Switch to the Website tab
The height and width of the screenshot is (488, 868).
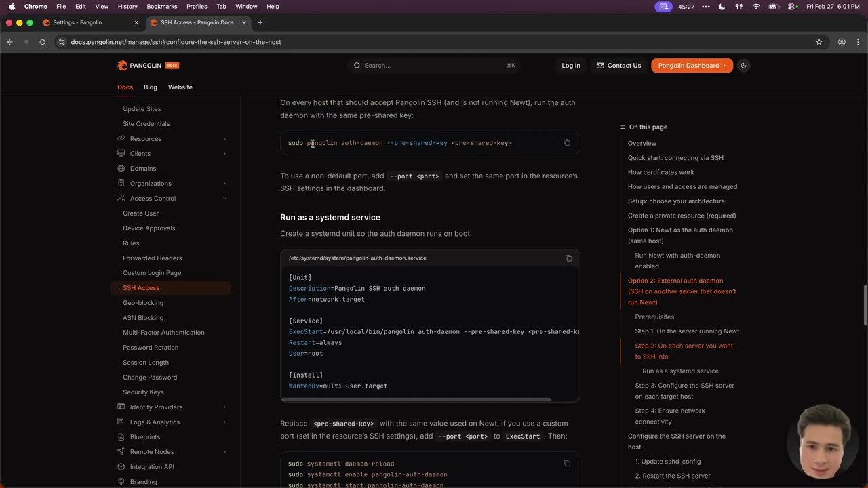[x=180, y=87]
